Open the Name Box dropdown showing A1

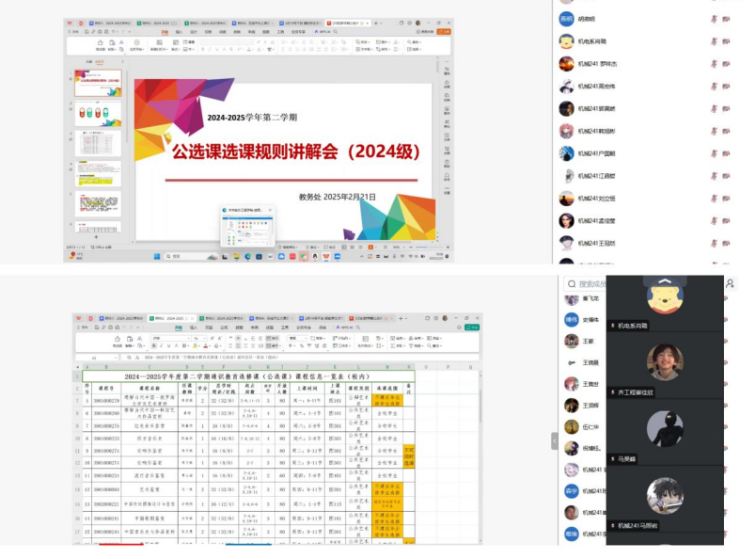pyautogui.click(x=116, y=358)
